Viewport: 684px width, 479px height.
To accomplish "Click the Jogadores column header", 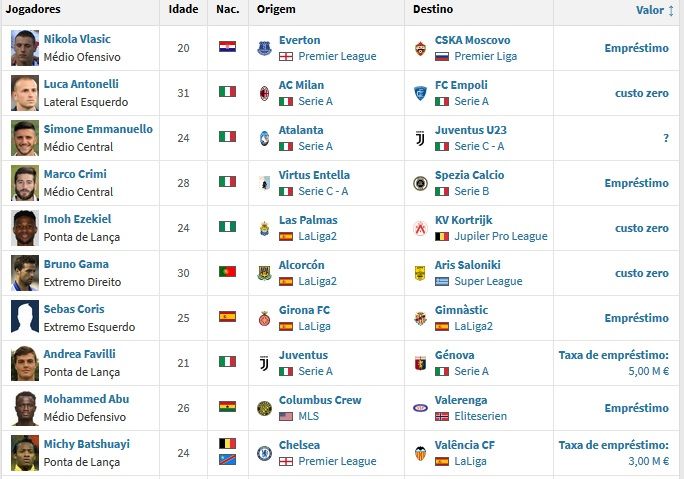I will tap(33, 10).
